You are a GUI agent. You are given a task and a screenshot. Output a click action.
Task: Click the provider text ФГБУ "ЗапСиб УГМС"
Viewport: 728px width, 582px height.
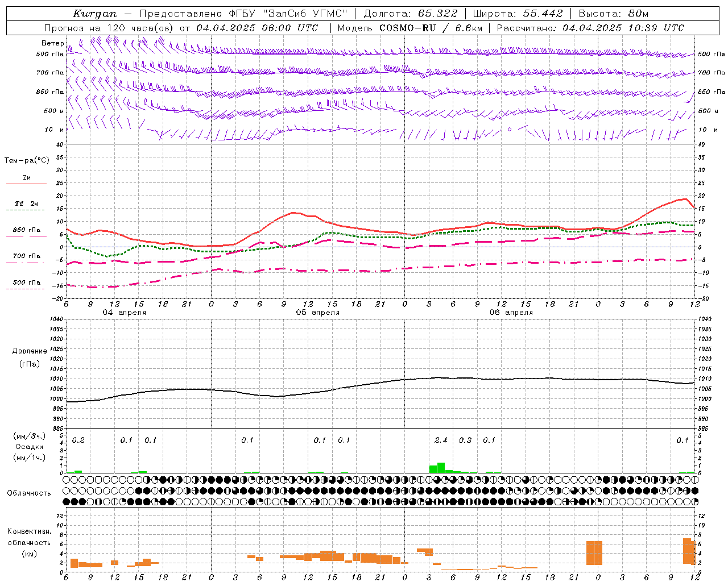[289, 14]
